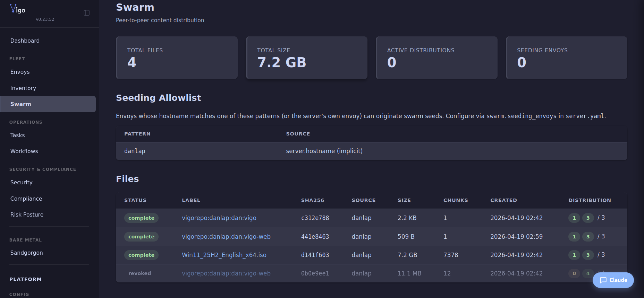This screenshot has width=644, height=298.
Task: Open the complete vigorepo:danlap:dan:vigo-web link
Action: 226,237
